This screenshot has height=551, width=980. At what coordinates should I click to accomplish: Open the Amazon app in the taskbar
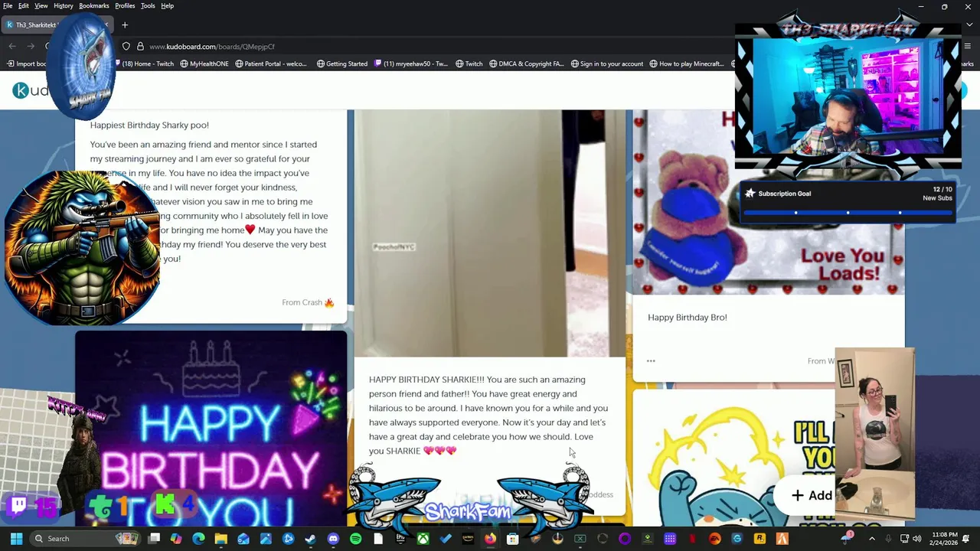coord(468,539)
